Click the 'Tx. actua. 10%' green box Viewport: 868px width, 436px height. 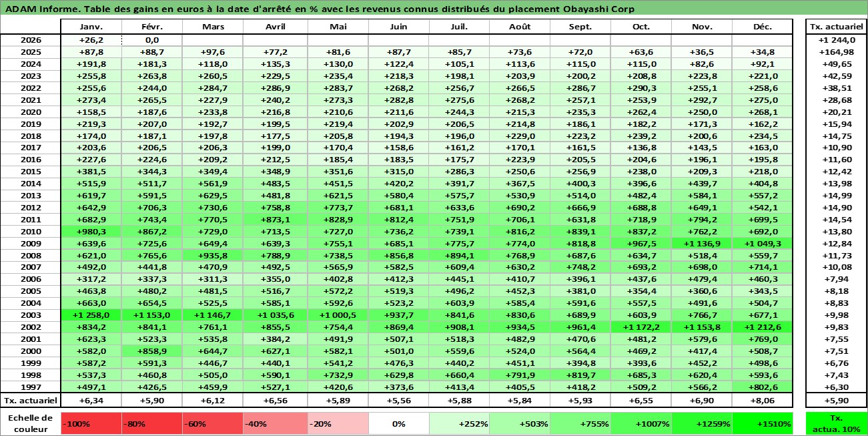[x=836, y=423]
